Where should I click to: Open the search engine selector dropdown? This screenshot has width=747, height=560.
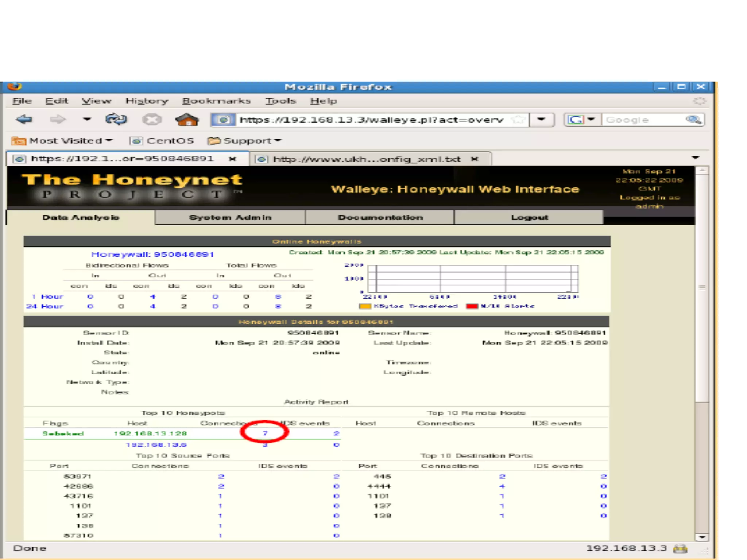(x=591, y=120)
